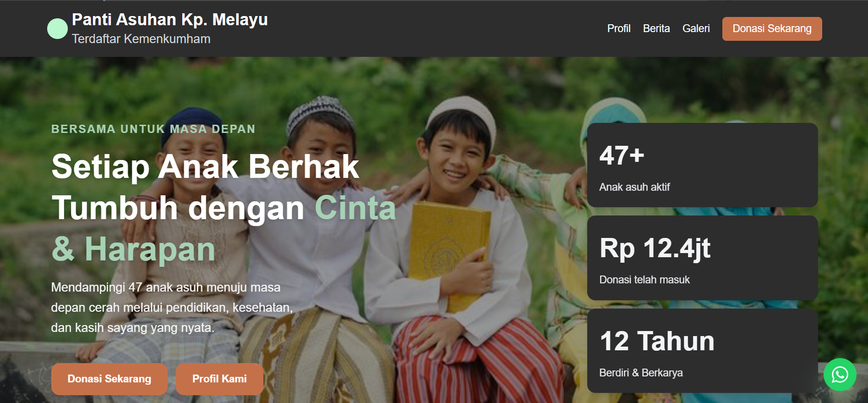Open the Profil menu item
This screenshot has width=868, height=403.
pos(619,28)
